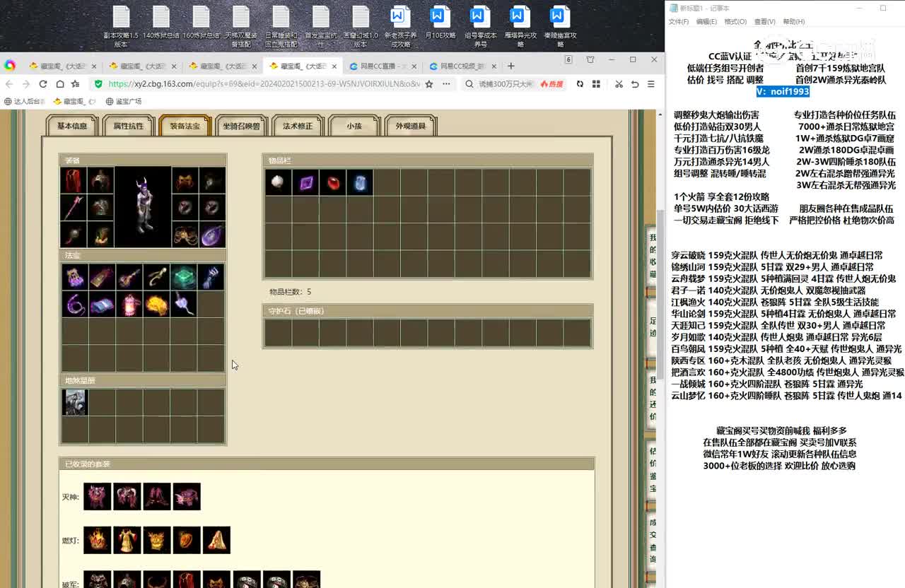This screenshot has height=588, width=905.
Task: Open the browser hamburger menu
Action: pos(651,83)
